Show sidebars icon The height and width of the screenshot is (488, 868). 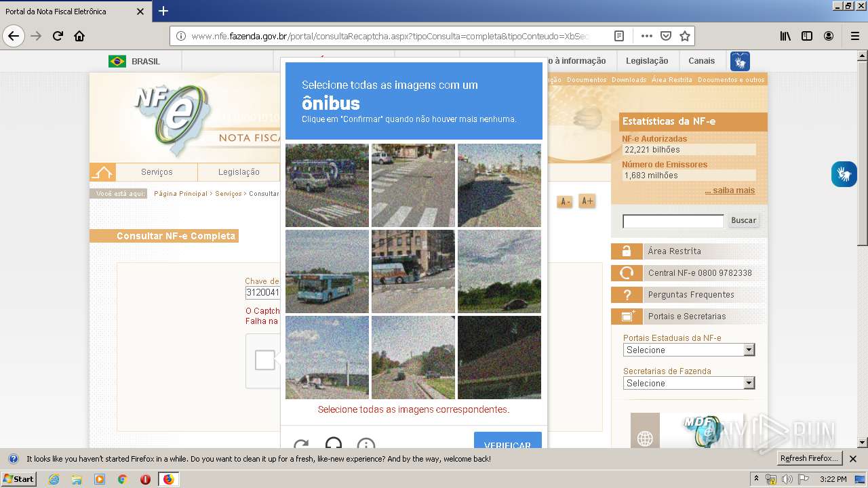pos(807,36)
